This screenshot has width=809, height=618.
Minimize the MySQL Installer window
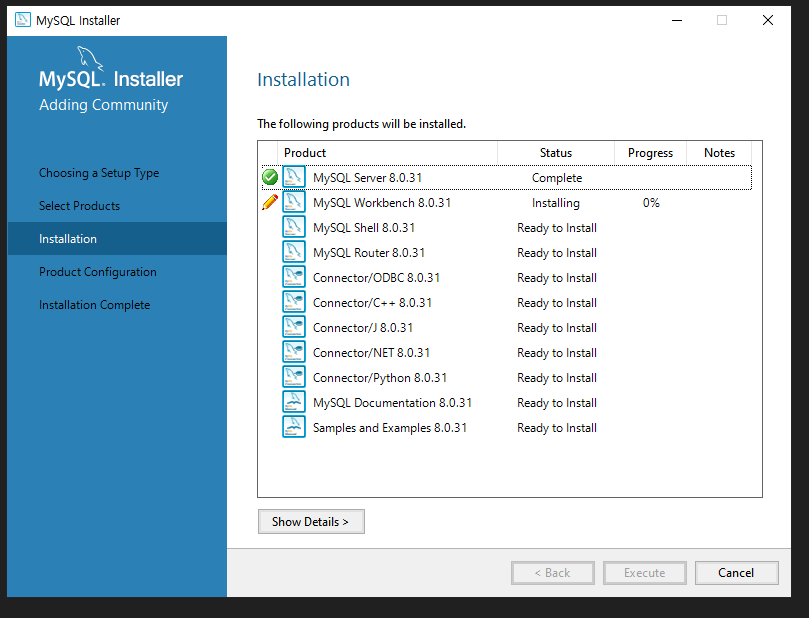coord(677,20)
